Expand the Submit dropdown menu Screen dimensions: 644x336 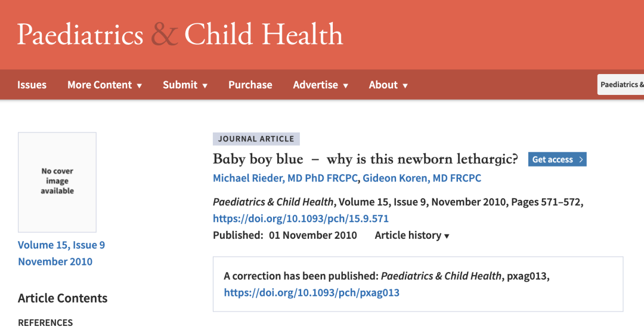185,85
